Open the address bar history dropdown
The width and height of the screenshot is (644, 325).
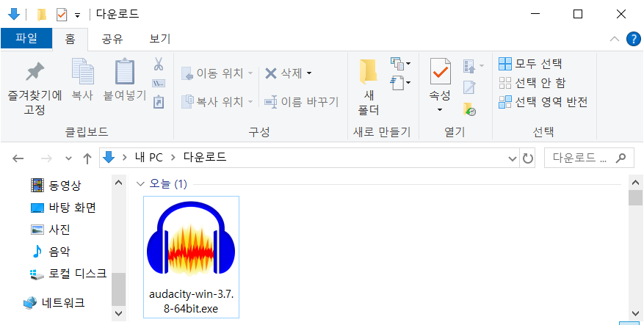(512, 158)
